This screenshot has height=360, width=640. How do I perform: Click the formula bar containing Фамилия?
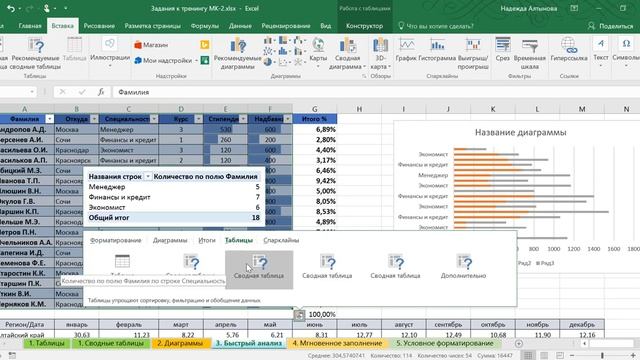click(376, 92)
